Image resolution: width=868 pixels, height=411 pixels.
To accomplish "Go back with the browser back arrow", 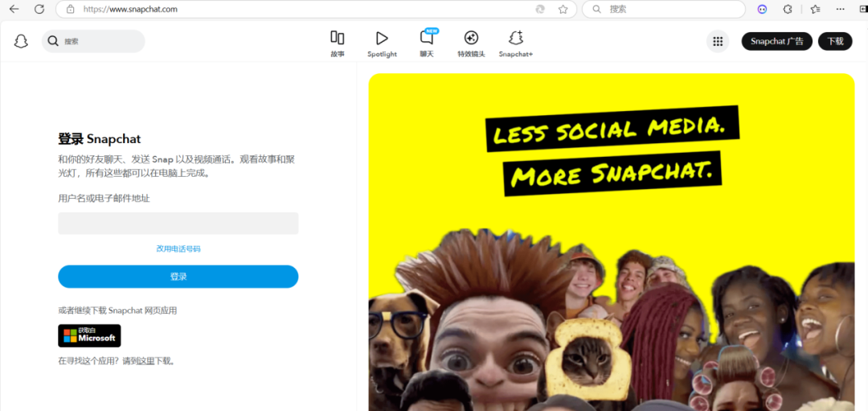I will (14, 9).
